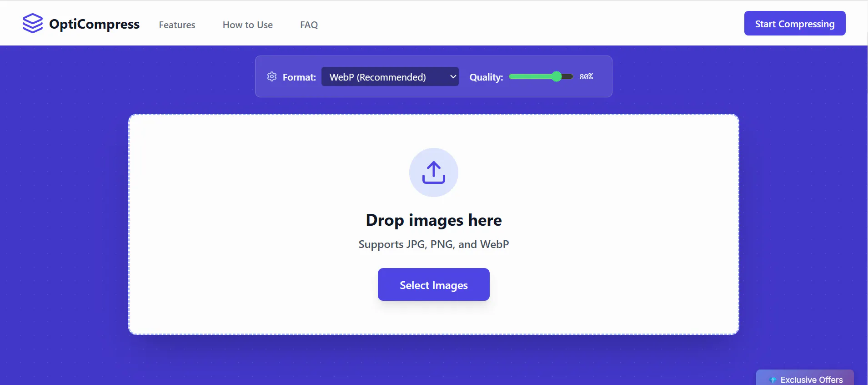Viewport: 868px width, 385px height.
Task: Click the Drop images here heading
Action: (x=434, y=220)
